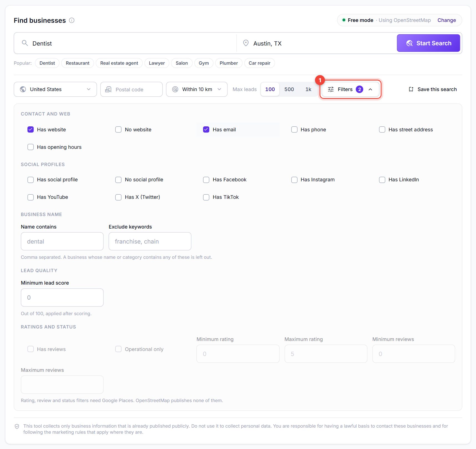Click the location pin icon beside Austin, TX

(246, 43)
